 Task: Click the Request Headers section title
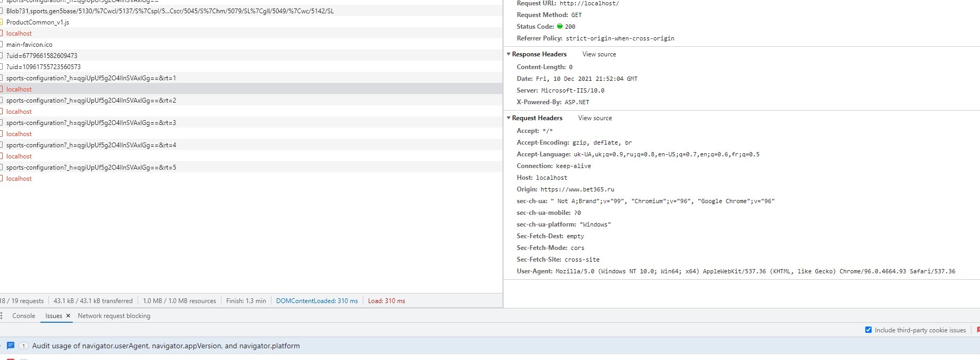pos(537,118)
